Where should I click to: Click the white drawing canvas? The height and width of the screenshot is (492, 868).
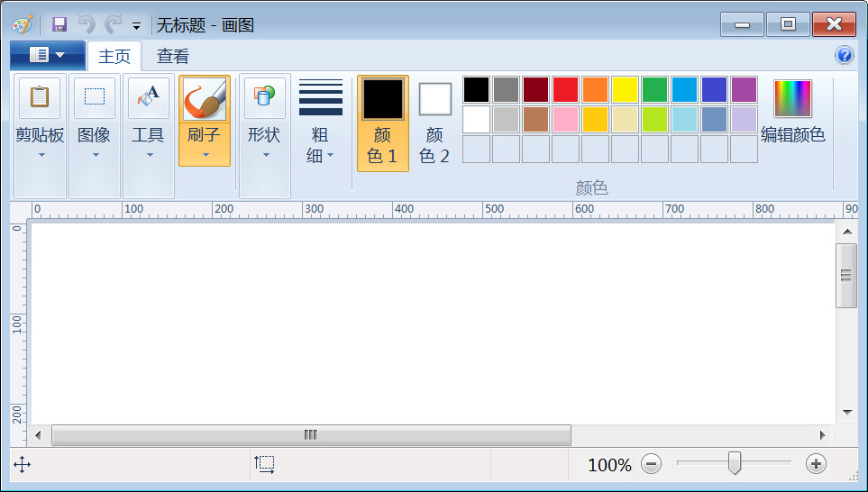433,323
